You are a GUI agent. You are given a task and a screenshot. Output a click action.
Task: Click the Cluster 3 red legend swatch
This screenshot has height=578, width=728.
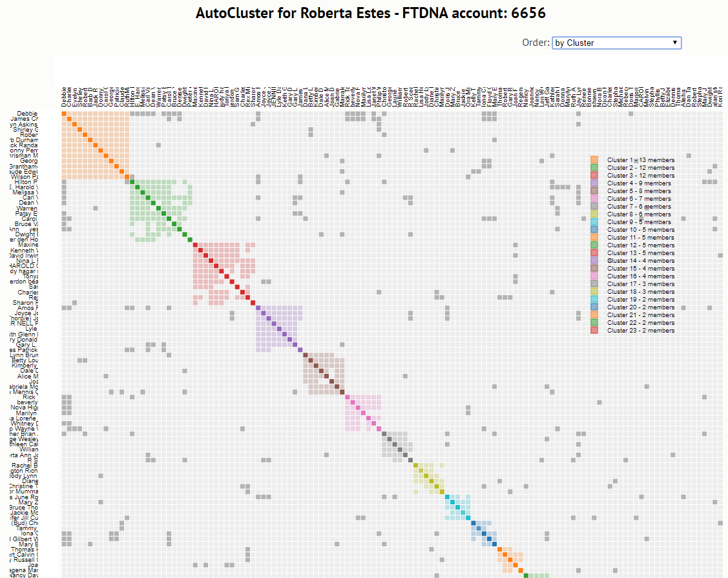point(594,176)
